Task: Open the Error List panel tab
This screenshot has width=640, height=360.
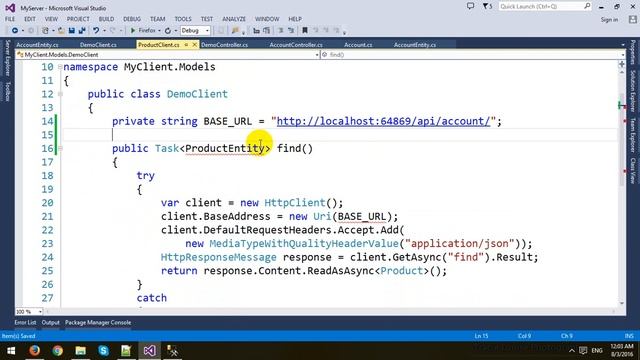Action: (25, 322)
